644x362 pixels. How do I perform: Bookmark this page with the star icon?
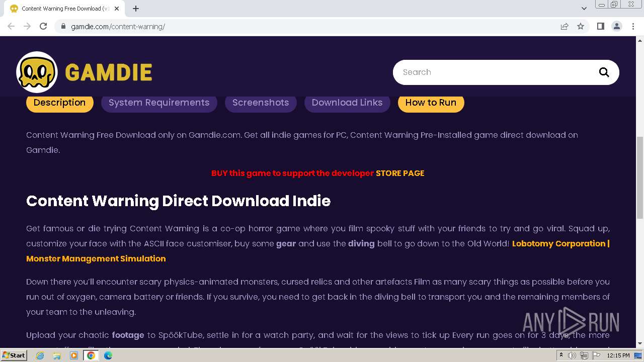point(581,26)
